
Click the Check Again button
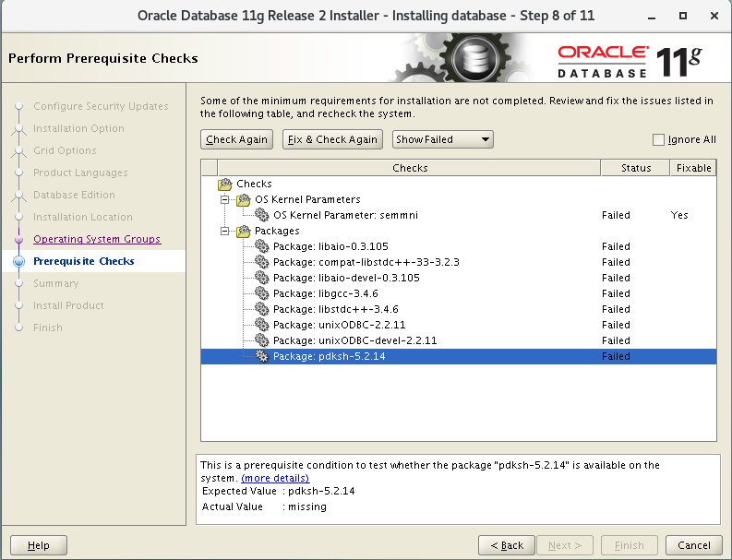pyautogui.click(x=236, y=139)
